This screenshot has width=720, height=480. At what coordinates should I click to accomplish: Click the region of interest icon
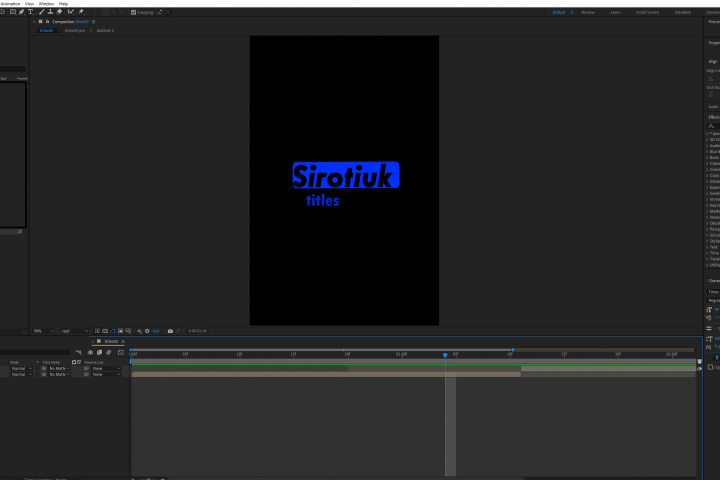pos(121,331)
